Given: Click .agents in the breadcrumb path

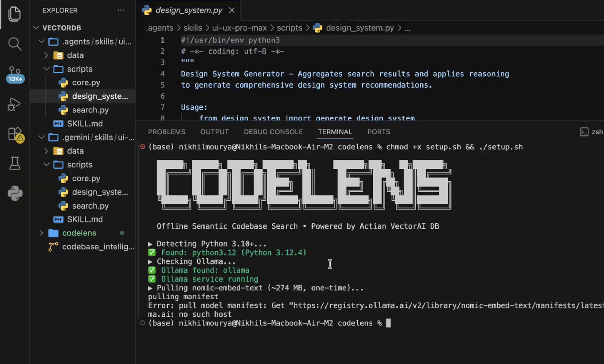Looking at the screenshot, I should tap(159, 28).
